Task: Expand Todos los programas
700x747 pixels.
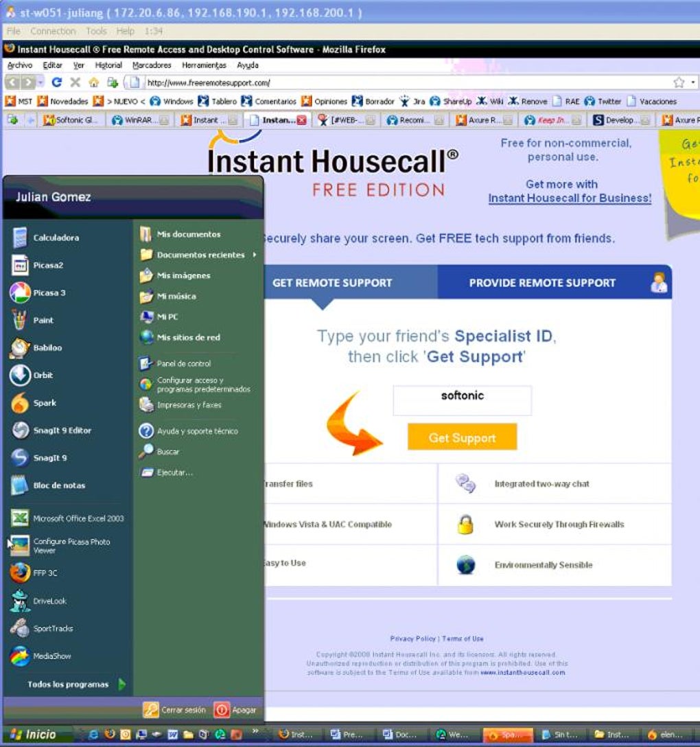Action: point(76,685)
